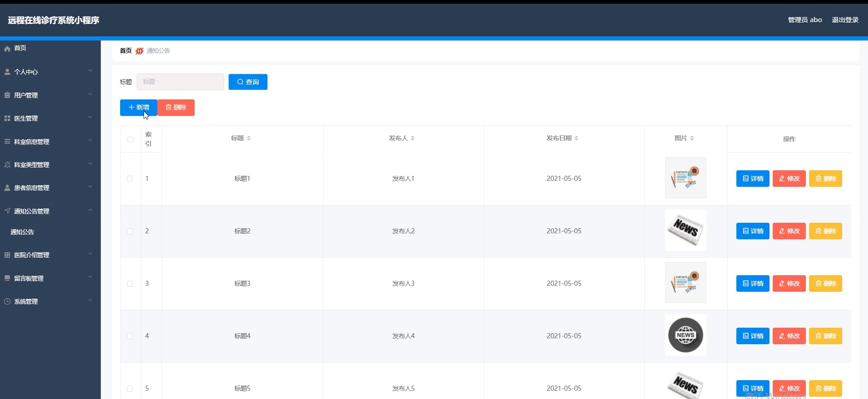
Task: Toggle the select-all checkbox in table header
Action: point(130,139)
